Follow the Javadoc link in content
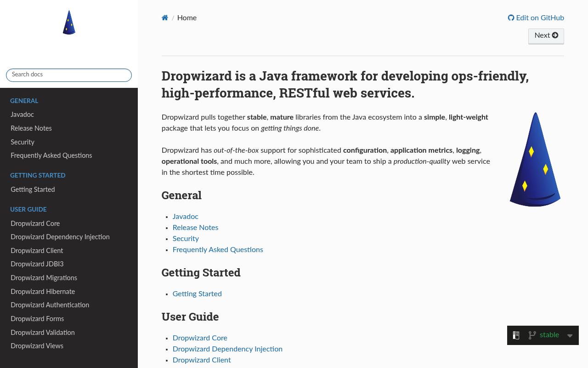Image resolution: width=588 pixels, height=368 pixels. [x=186, y=217]
